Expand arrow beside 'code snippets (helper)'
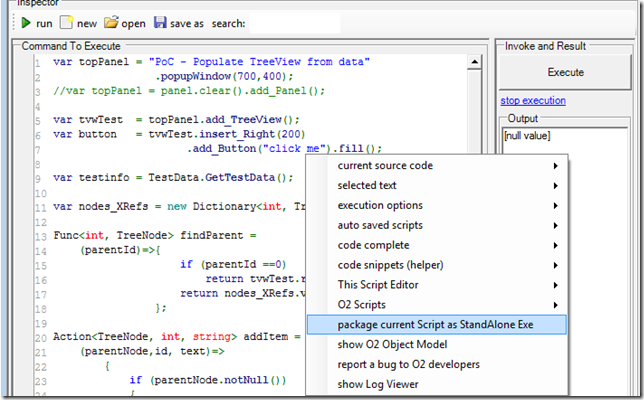The height and width of the screenshot is (400, 644). point(555,265)
